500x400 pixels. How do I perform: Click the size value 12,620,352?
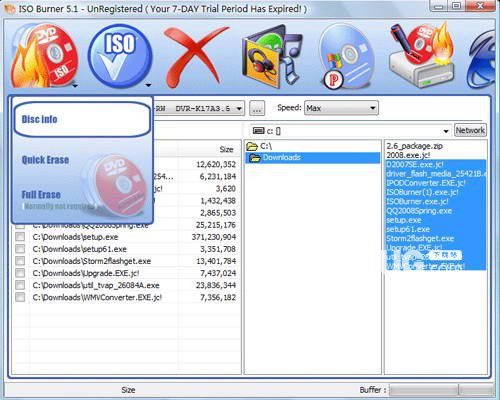[x=216, y=164]
